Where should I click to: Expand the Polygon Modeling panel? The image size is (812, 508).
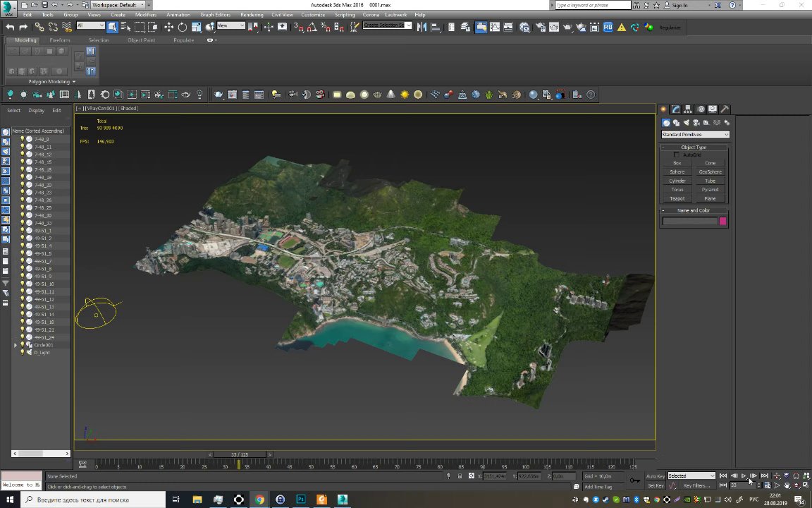(51, 82)
